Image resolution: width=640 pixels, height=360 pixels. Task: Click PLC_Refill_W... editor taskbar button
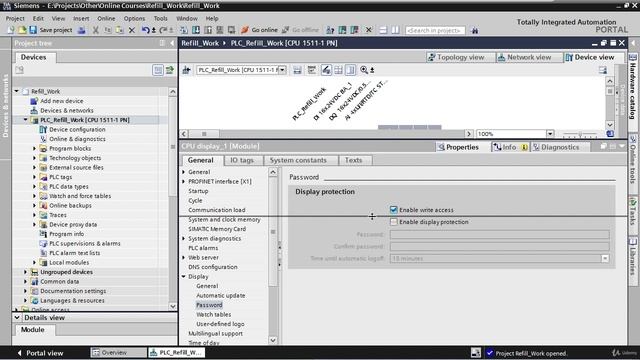tap(176, 353)
